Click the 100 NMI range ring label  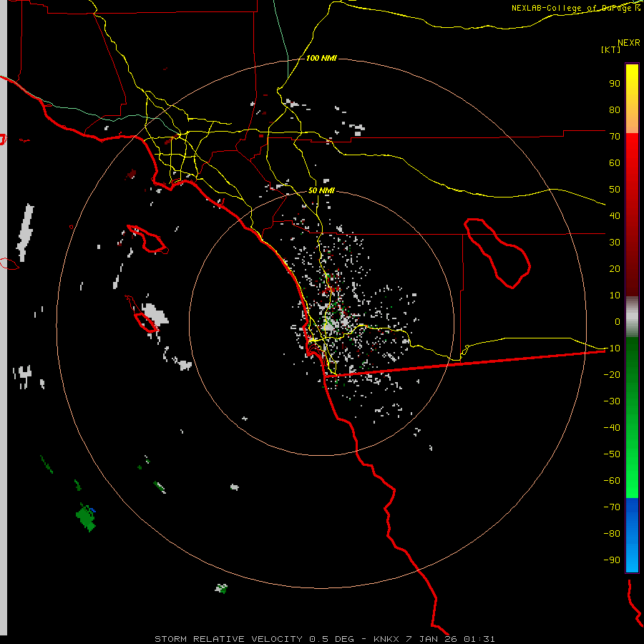coord(321,59)
